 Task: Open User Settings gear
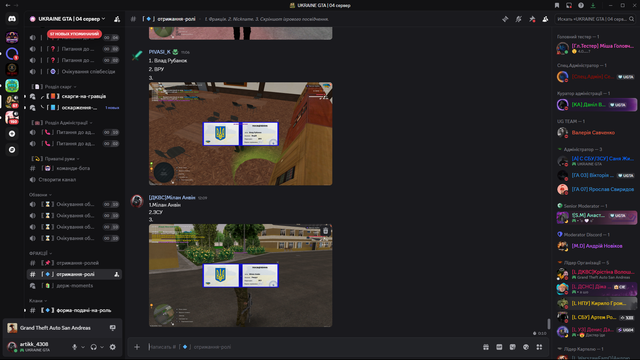[113, 347]
